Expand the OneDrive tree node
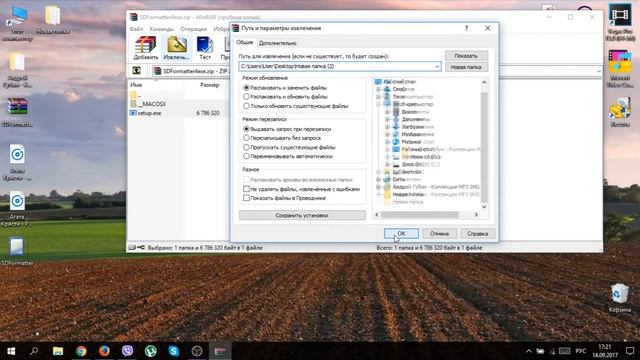Image resolution: width=640 pixels, height=360 pixels. click(x=378, y=89)
